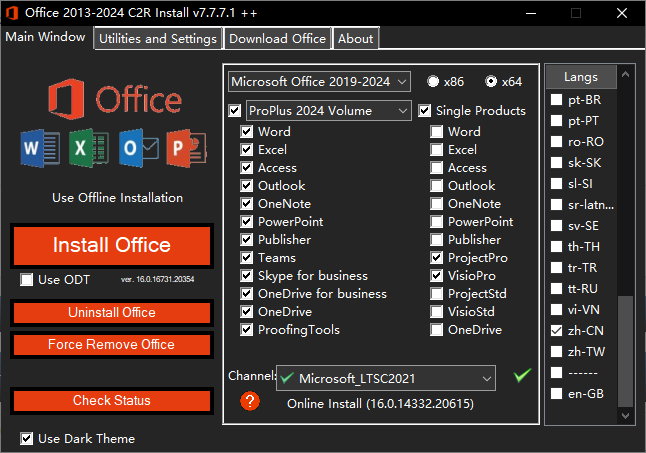Click the orange question mark help icon
The image size is (646, 453).
coord(250,401)
